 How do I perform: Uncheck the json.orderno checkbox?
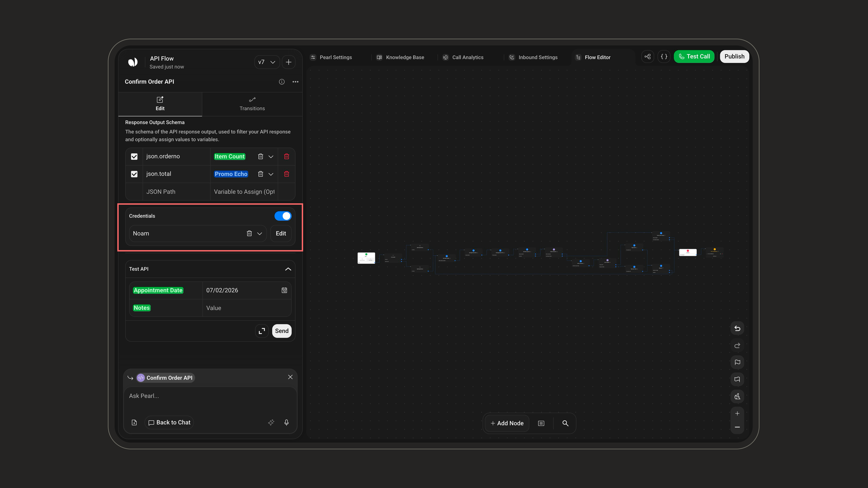coord(134,157)
